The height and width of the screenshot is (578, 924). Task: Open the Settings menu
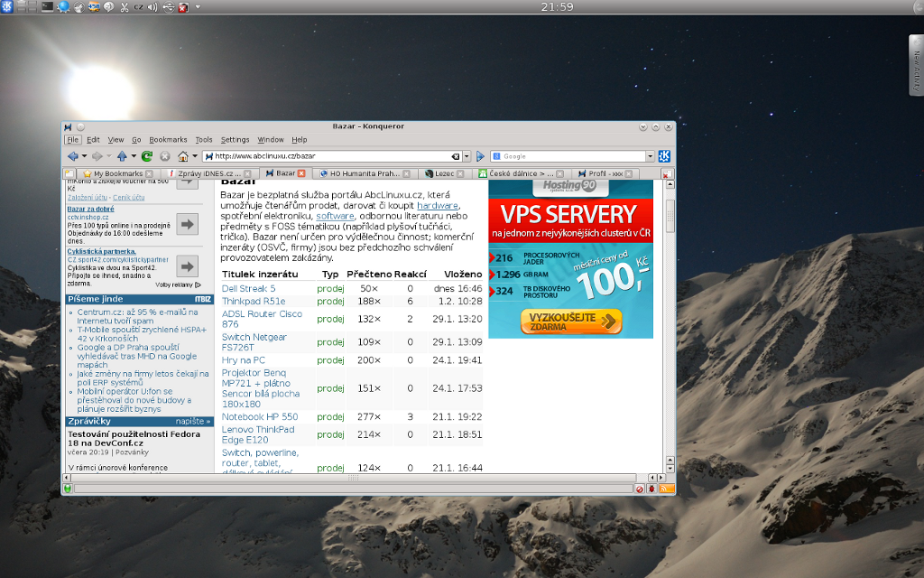(236, 140)
